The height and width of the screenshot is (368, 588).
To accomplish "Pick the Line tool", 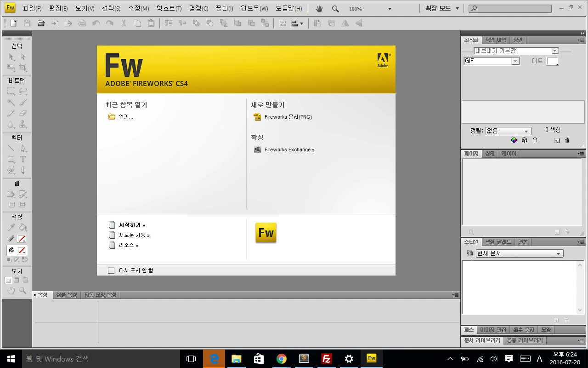I will tap(11, 148).
